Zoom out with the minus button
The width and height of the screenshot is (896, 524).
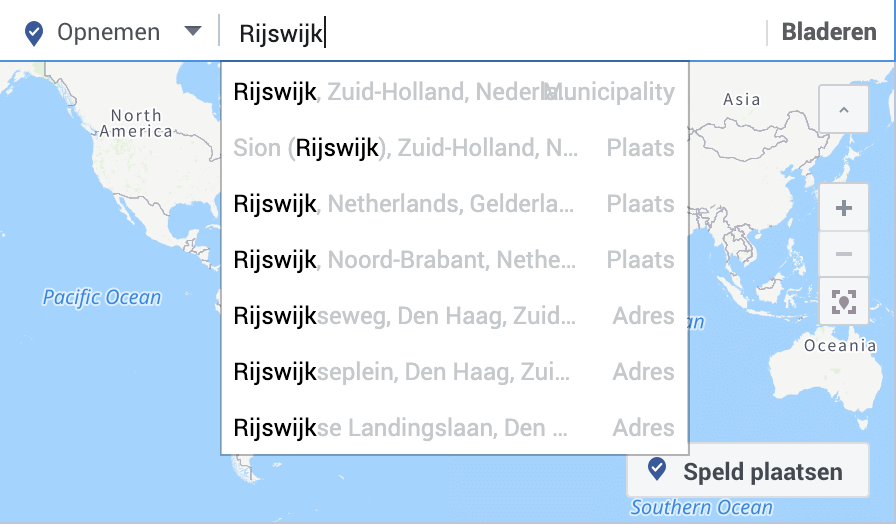843,255
